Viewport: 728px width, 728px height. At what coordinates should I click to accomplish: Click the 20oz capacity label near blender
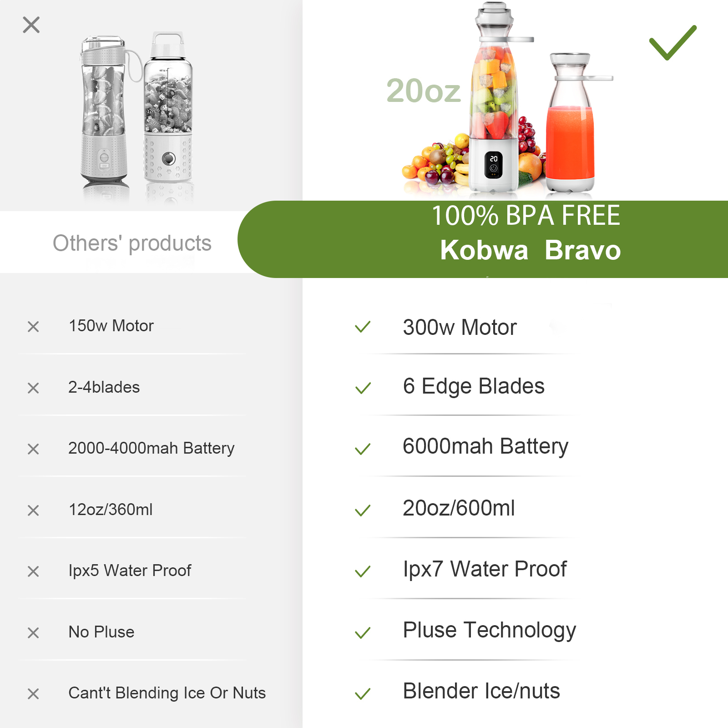pos(423,91)
